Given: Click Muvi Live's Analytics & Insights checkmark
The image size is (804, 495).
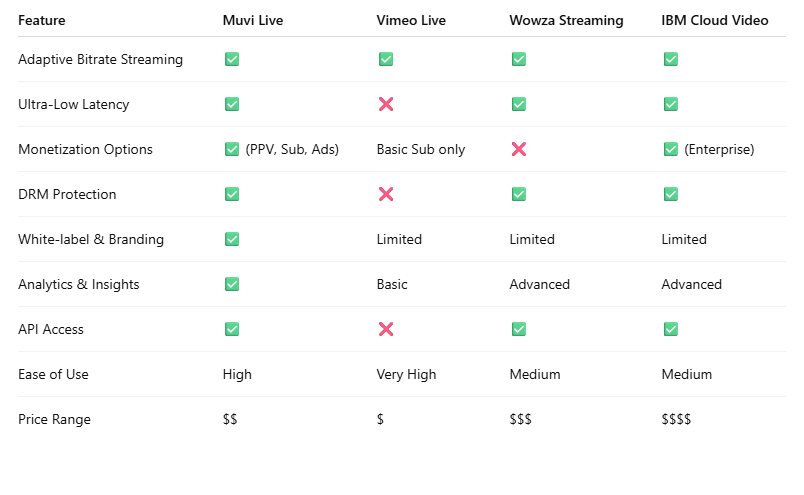Looking at the screenshot, I should tap(232, 284).
